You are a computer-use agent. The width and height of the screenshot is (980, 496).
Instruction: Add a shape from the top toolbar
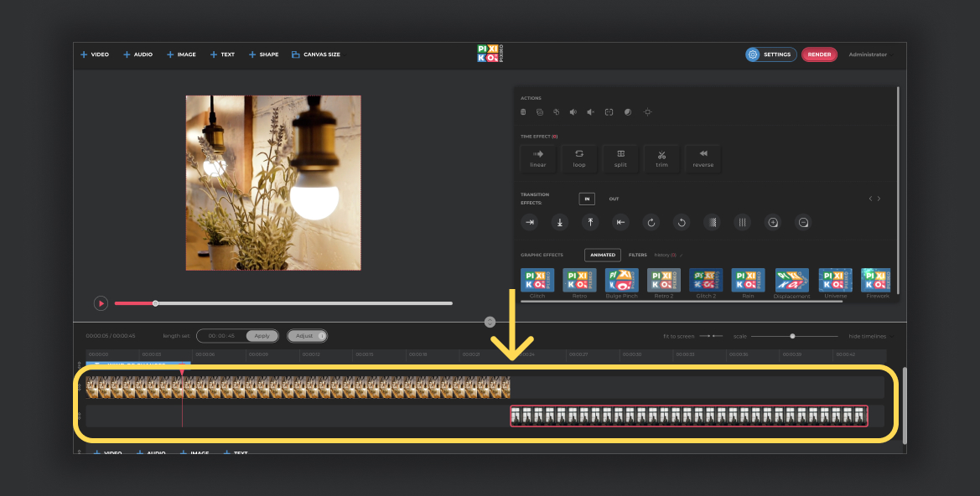tap(264, 54)
